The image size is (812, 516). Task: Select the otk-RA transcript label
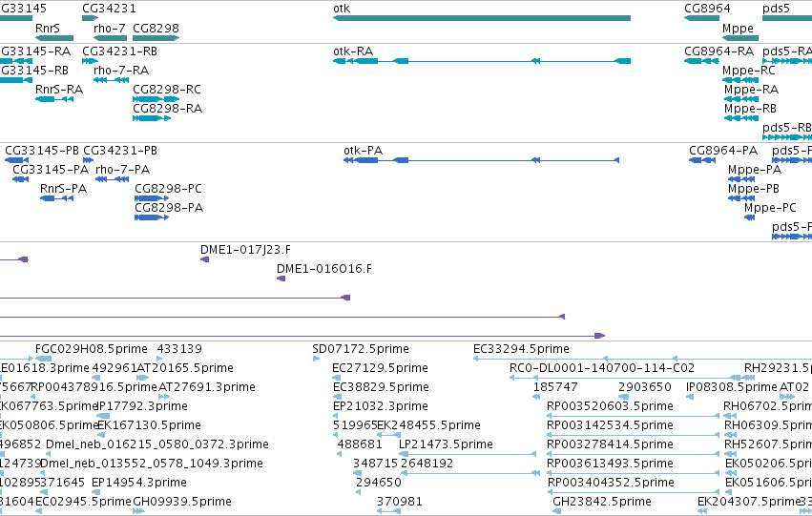353,52
